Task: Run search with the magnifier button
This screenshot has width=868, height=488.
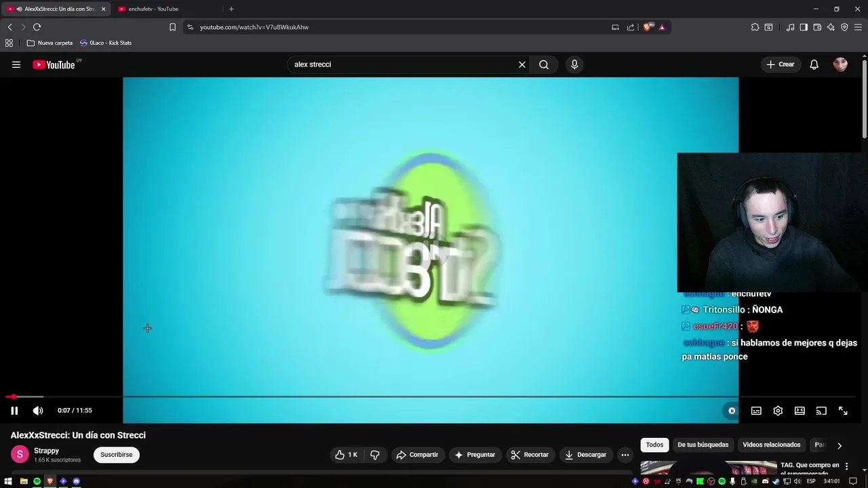Action: 544,64
